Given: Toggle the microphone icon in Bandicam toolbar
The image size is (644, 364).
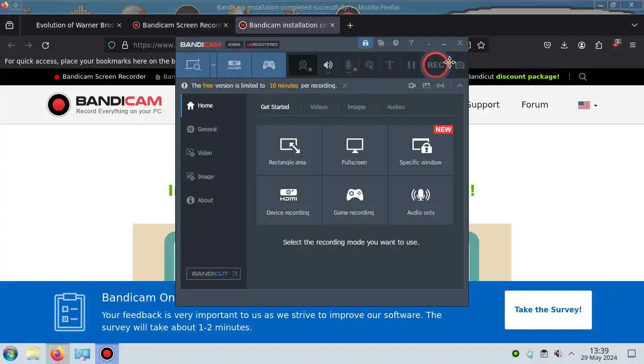Looking at the screenshot, I should (349, 65).
